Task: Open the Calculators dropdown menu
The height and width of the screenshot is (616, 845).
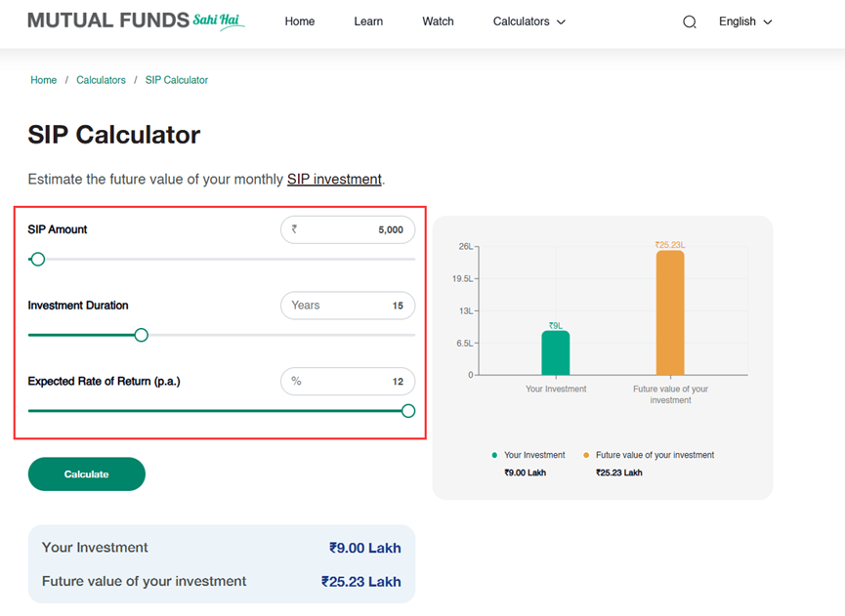Action: coord(522,21)
